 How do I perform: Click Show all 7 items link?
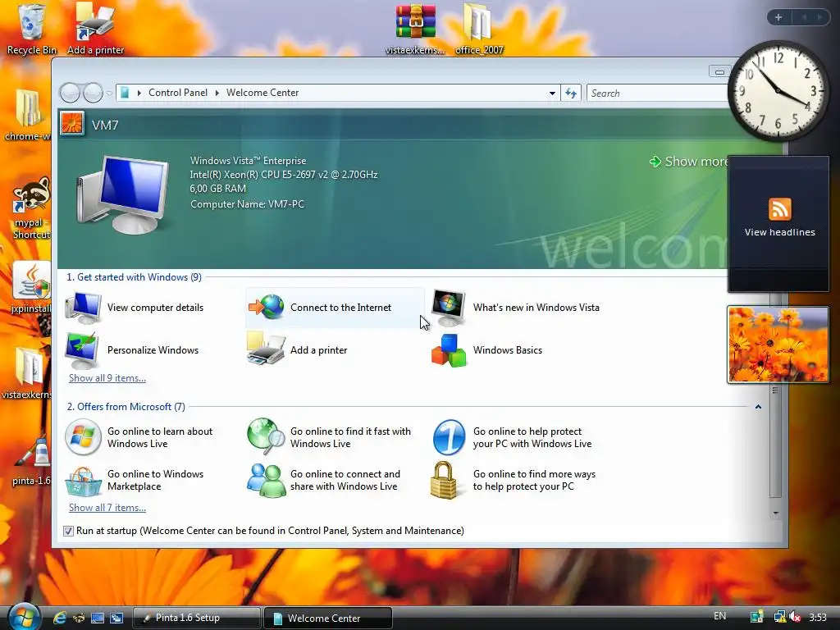[107, 508]
